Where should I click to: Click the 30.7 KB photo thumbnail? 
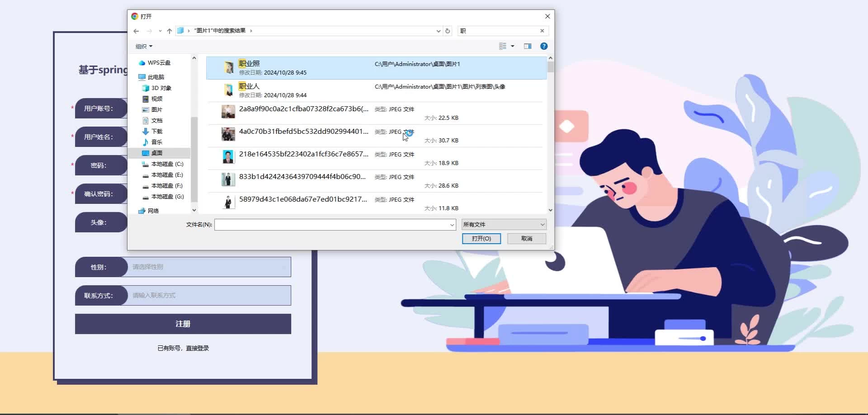coord(228,134)
